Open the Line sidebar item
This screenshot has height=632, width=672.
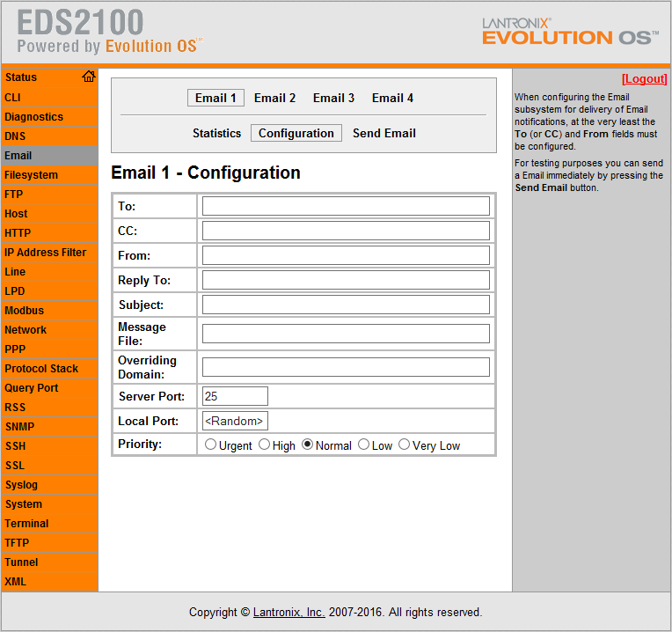coord(49,271)
